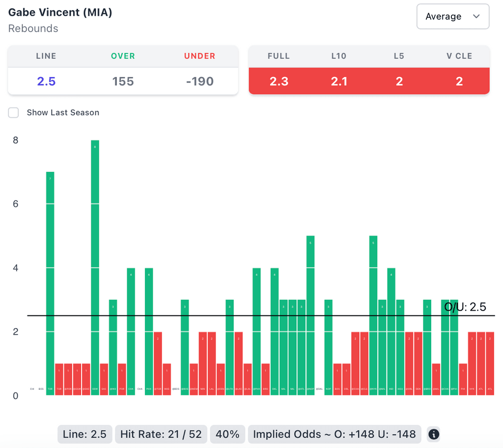This screenshot has height=448, width=503.
Task: Click the green NOP home bar showing 3
Action: 328,347
